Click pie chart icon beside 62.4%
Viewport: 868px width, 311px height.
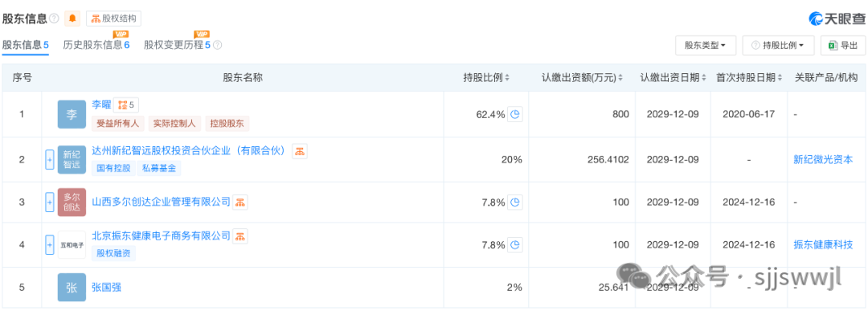(x=515, y=115)
